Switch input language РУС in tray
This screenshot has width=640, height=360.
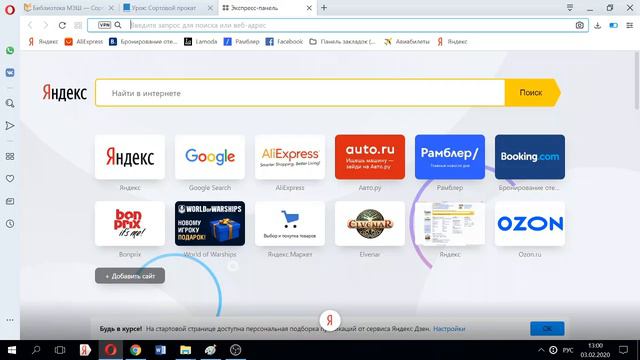568,350
